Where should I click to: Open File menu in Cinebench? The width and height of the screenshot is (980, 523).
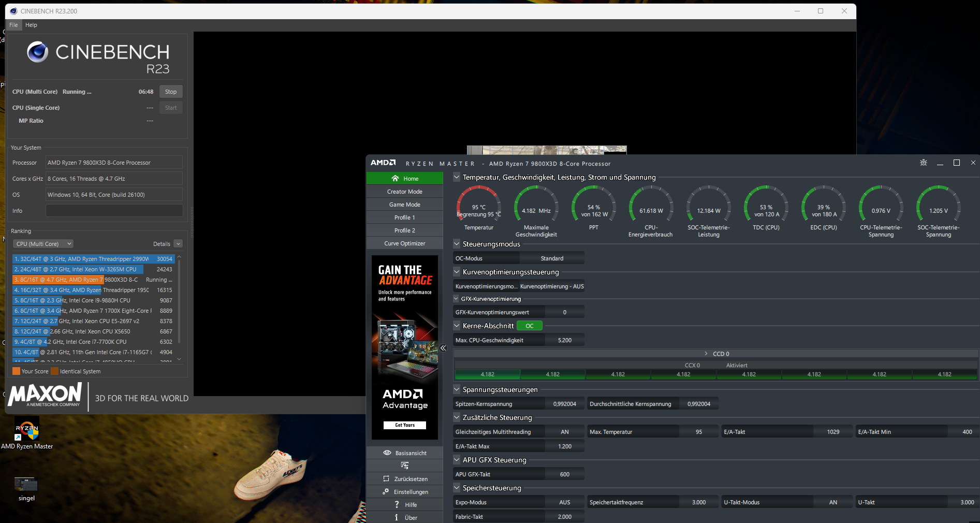[x=13, y=25]
